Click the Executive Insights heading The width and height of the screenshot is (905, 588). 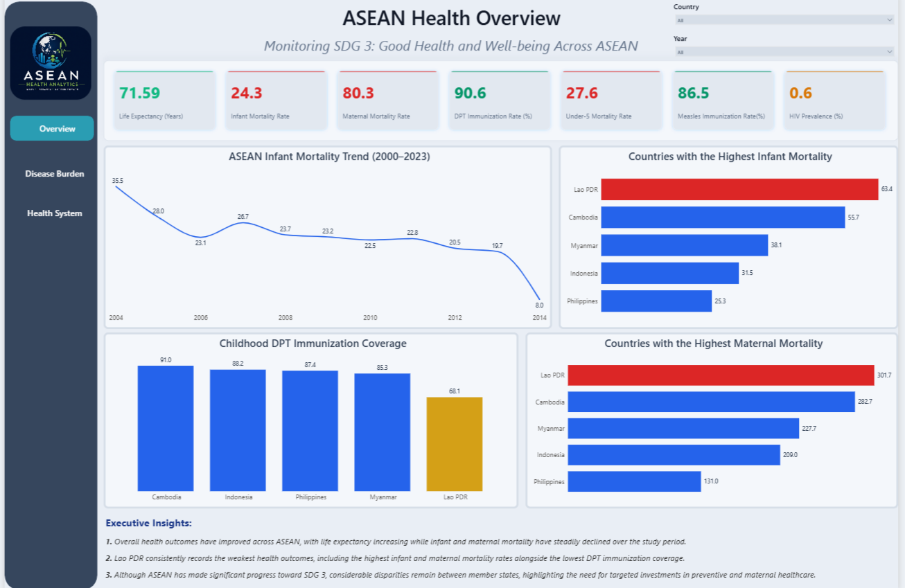(x=149, y=524)
